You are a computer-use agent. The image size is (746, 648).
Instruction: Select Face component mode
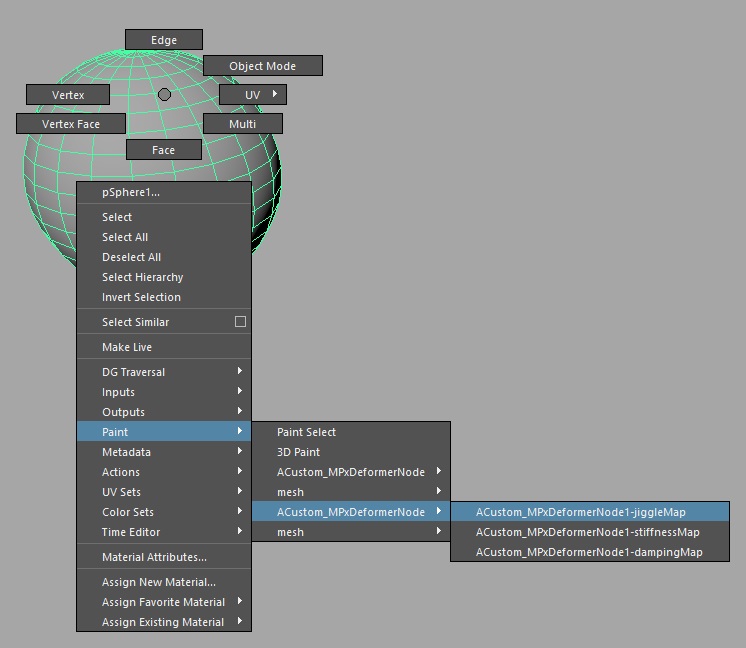[x=163, y=150]
